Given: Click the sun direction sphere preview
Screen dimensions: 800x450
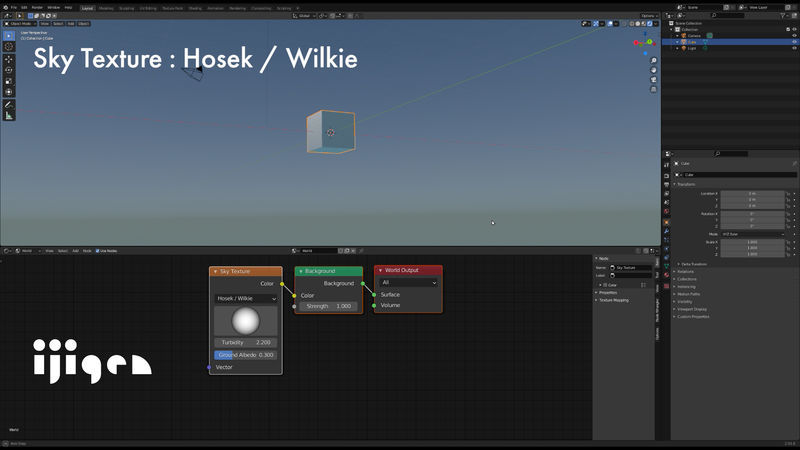Looking at the screenshot, I should coord(246,321).
